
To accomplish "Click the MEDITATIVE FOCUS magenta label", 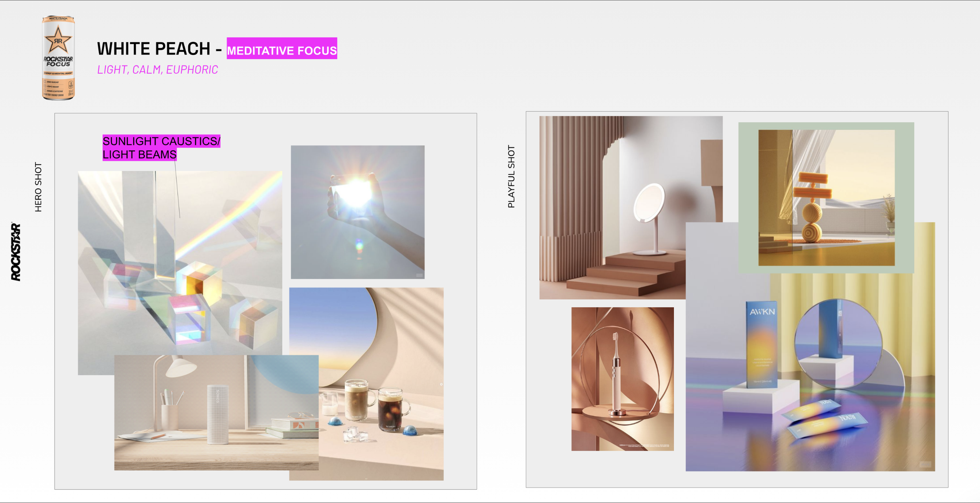I will (x=281, y=49).
